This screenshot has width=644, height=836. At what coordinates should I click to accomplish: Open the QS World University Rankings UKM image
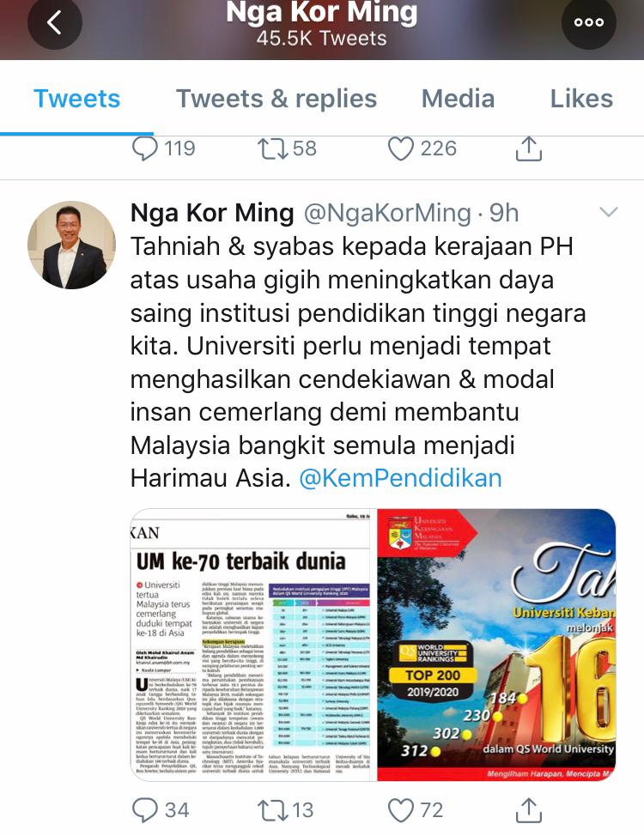pyautogui.click(x=496, y=645)
